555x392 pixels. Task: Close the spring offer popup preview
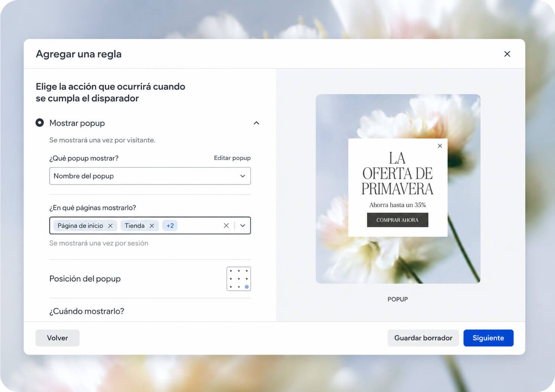[440, 146]
